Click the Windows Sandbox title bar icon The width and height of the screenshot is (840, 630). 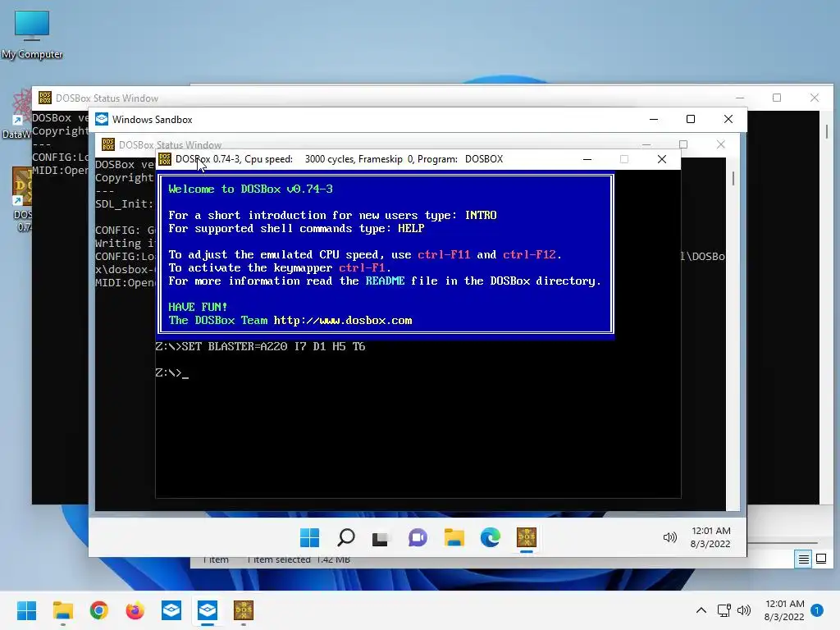click(102, 119)
